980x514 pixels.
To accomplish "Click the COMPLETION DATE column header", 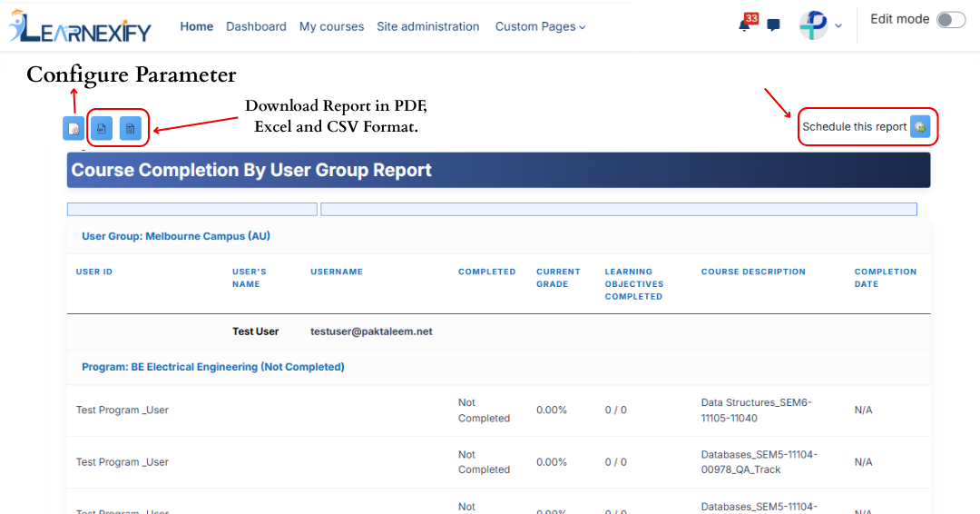I will (x=885, y=278).
